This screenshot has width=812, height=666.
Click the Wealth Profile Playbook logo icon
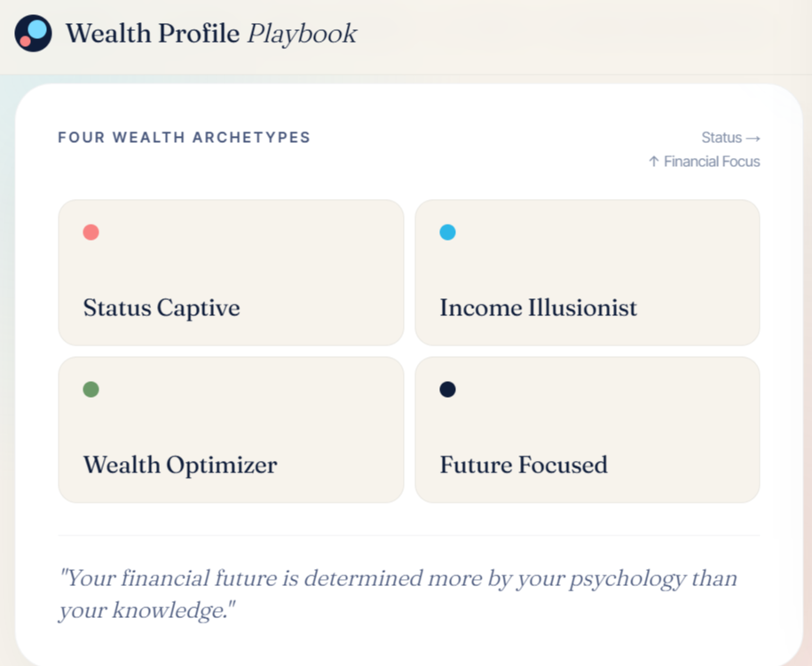point(33,33)
